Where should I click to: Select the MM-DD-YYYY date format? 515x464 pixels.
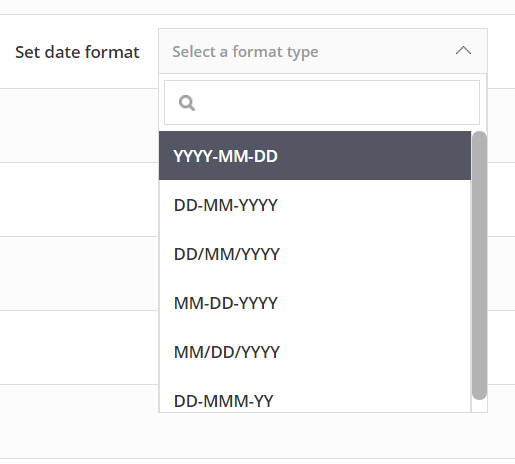point(315,303)
